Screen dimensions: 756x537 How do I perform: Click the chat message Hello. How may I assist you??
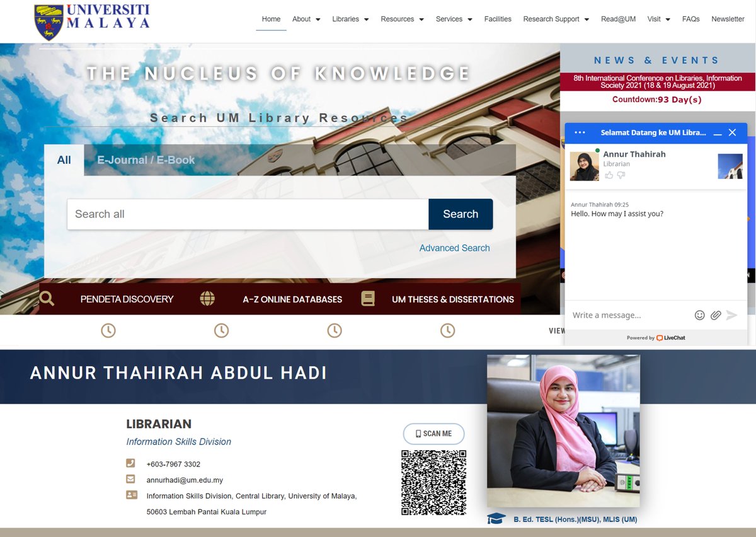617,214
